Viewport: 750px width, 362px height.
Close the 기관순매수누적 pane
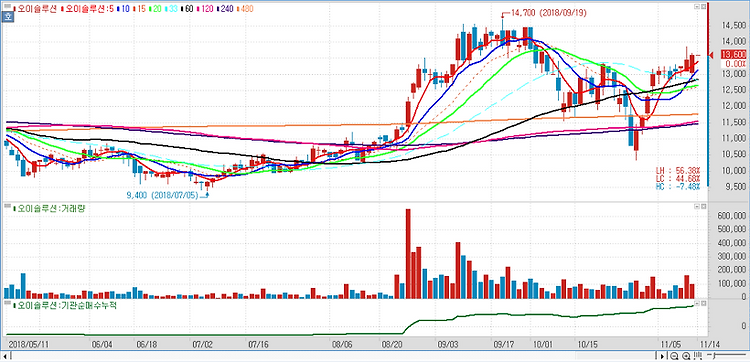[704, 303]
